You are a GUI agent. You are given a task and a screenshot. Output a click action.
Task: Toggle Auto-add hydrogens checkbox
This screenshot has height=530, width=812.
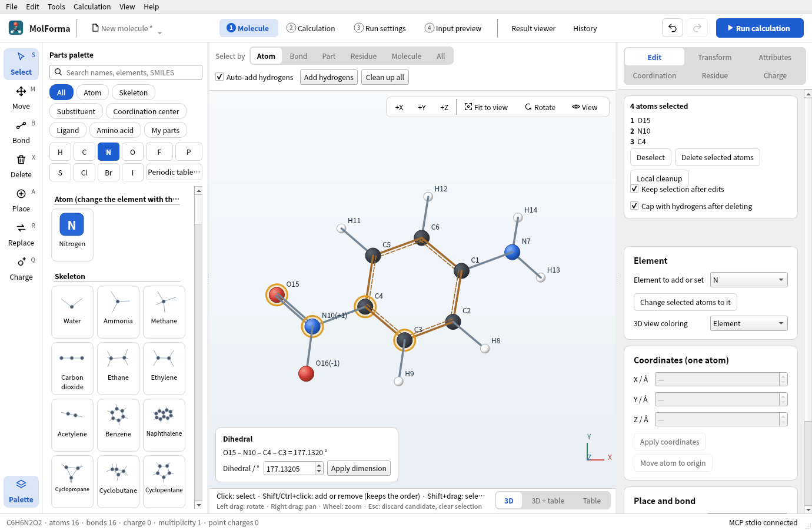point(219,77)
